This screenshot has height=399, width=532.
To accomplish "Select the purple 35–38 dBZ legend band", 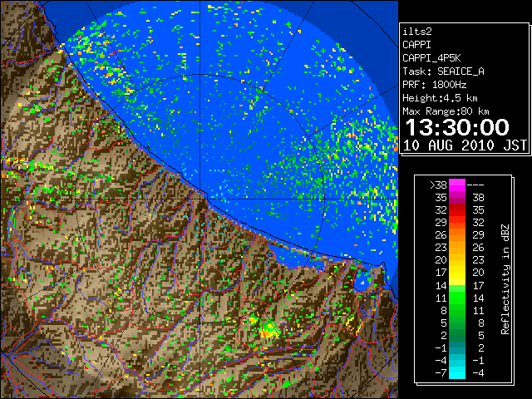I will (457, 198).
